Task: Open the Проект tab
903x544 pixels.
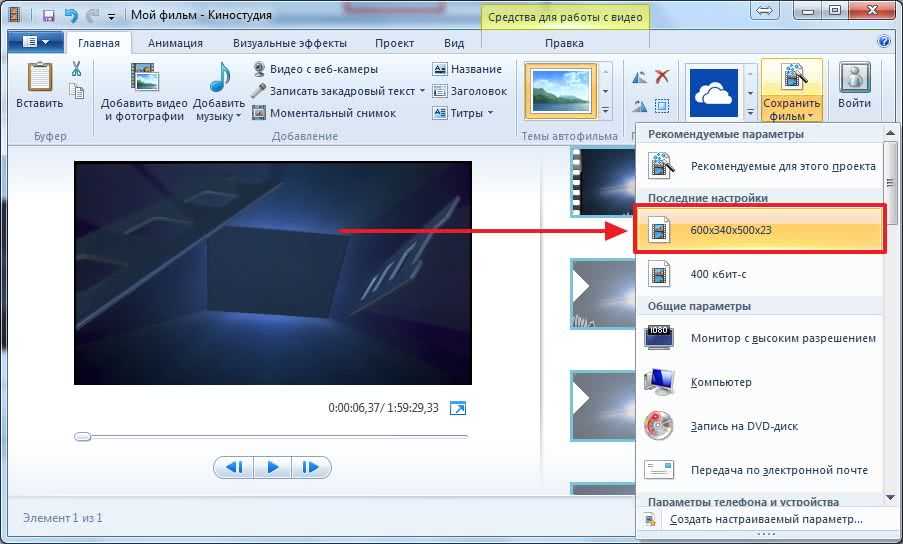Action: click(x=394, y=43)
